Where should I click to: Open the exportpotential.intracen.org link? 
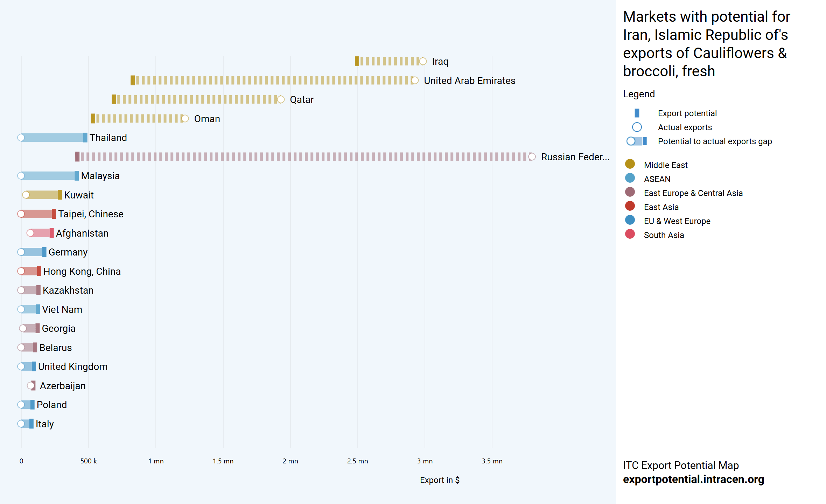click(693, 479)
